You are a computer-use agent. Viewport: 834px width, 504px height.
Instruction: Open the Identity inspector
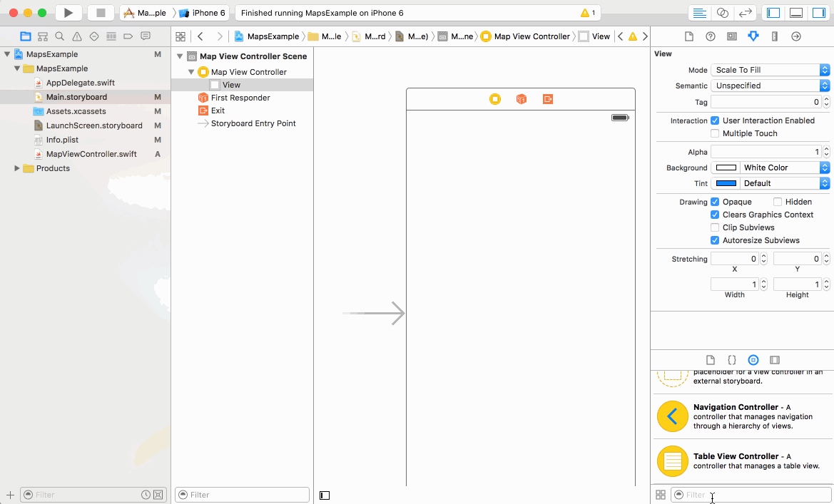pyautogui.click(x=732, y=36)
